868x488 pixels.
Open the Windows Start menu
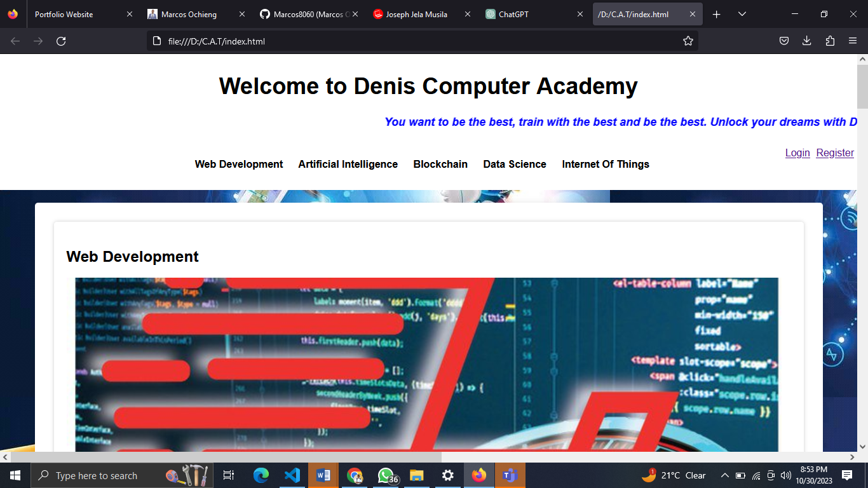tap(15, 475)
